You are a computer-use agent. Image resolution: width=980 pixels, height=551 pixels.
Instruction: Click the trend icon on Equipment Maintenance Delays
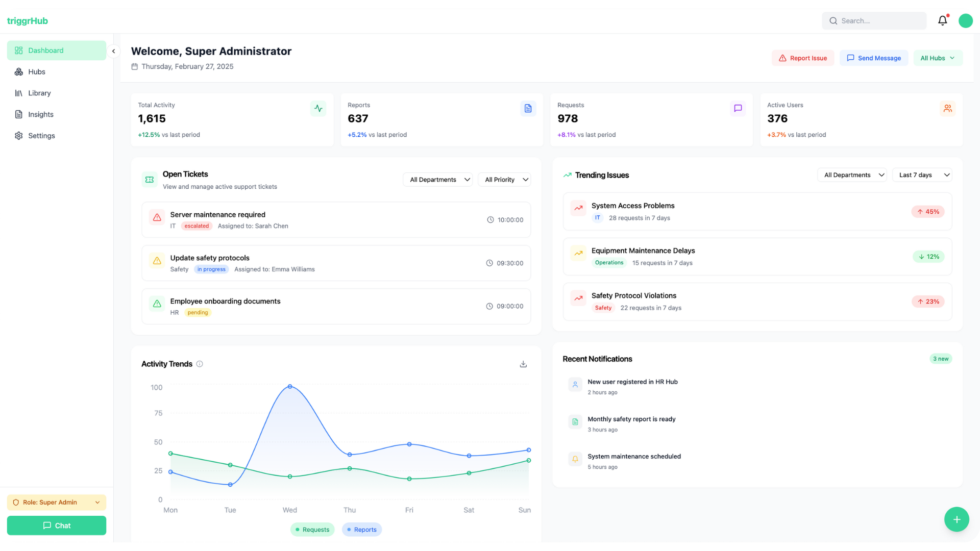578,253
